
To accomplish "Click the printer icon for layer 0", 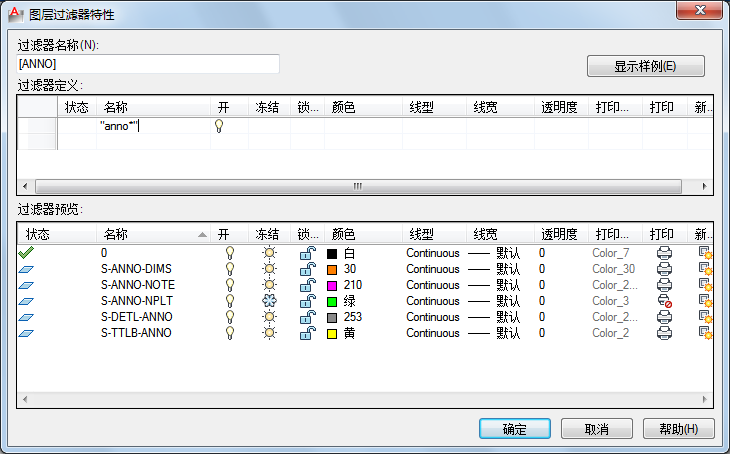I will [663, 253].
